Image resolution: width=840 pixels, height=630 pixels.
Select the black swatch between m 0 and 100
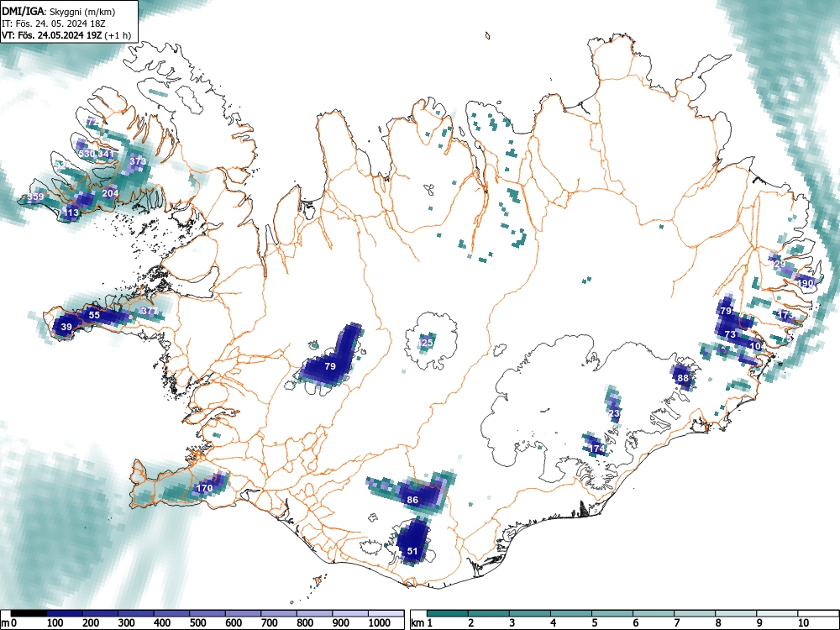click(x=29, y=613)
